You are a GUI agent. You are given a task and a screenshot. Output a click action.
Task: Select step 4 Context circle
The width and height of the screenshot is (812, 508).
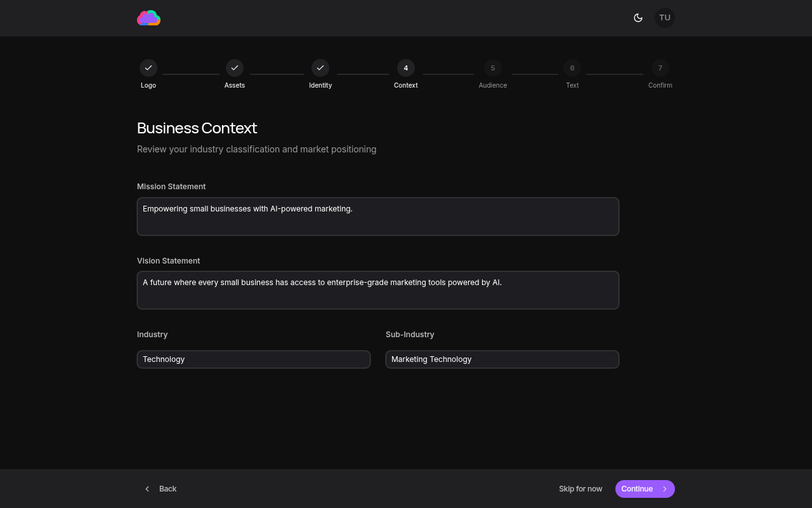(x=406, y=68)
